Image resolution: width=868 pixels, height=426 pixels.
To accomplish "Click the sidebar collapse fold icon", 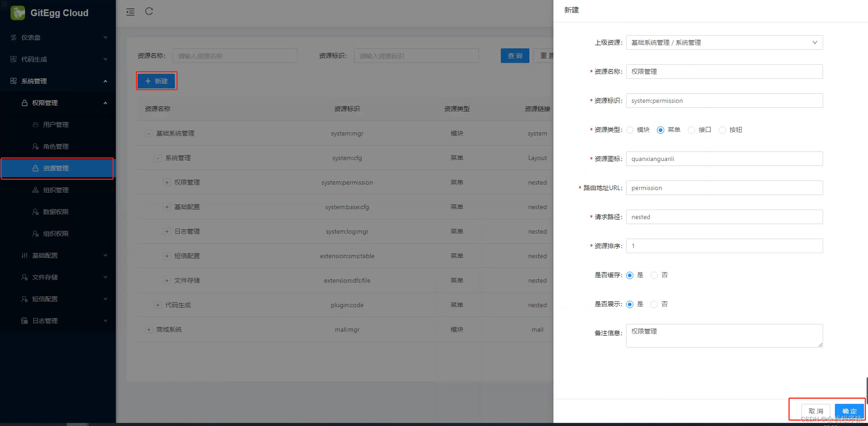I will pyautogui.click(x=130, y=12).
